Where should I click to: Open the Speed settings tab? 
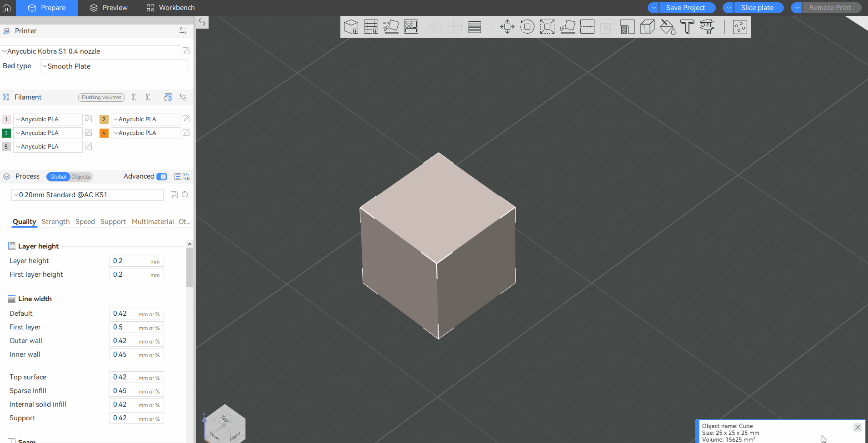click(85, 222)
